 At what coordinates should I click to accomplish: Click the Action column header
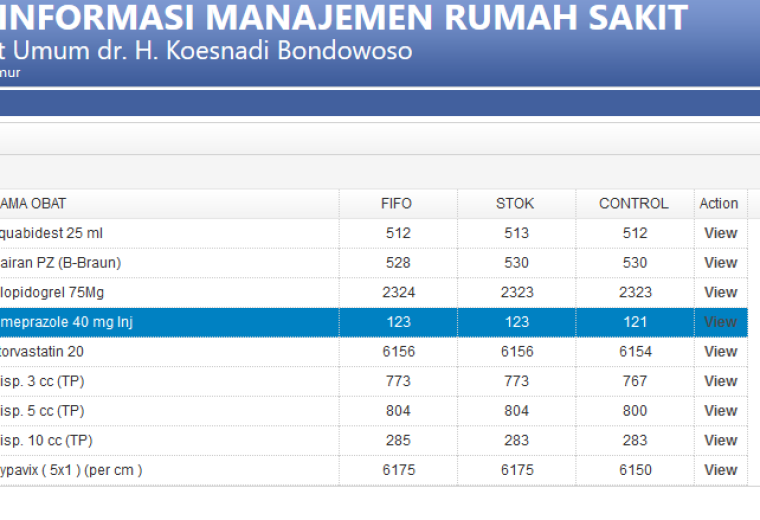coord(720,204)
